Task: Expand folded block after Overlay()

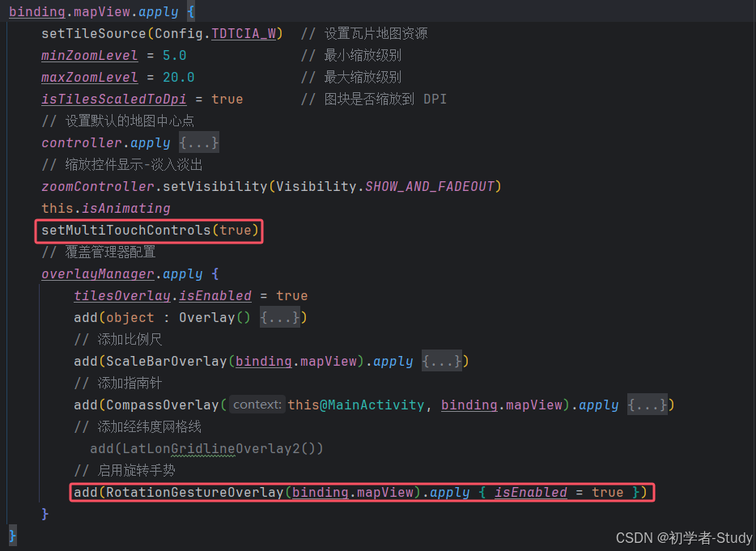Action: click(279, 317)
